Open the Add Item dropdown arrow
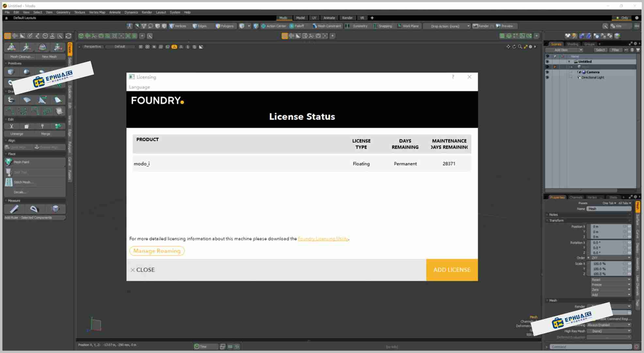 [581, 50]
